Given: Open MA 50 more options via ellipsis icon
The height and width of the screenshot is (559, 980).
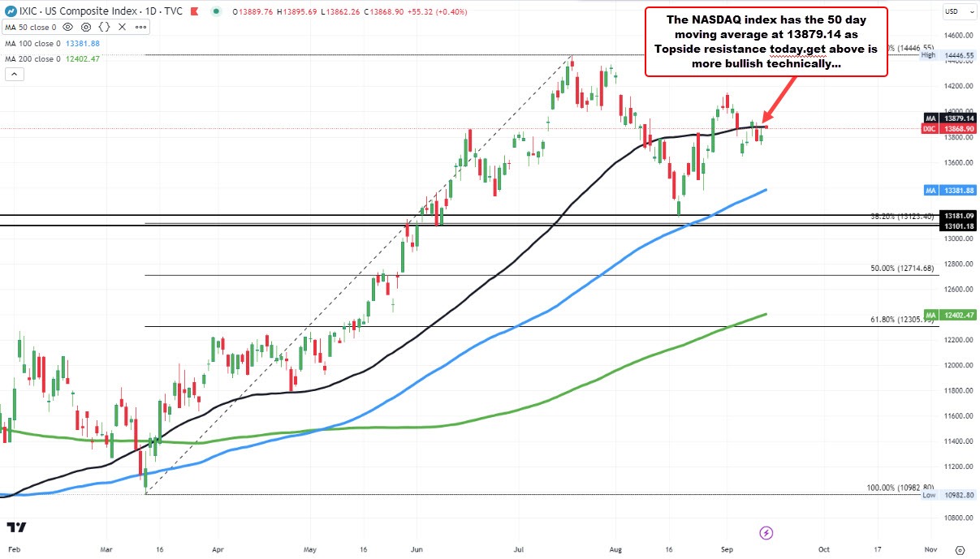Looking at the screenshot, I should pos(140,27).
